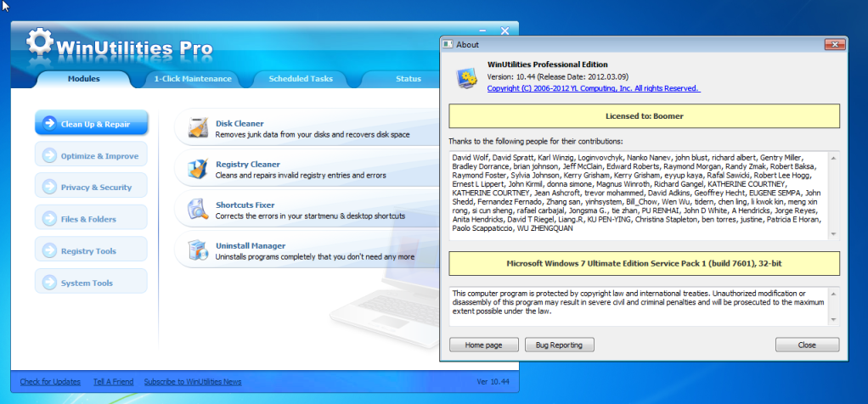Click WinUtilities Professional Edition heading
The height and width of the screenshot is (404, 868).
tap(548, 65)
